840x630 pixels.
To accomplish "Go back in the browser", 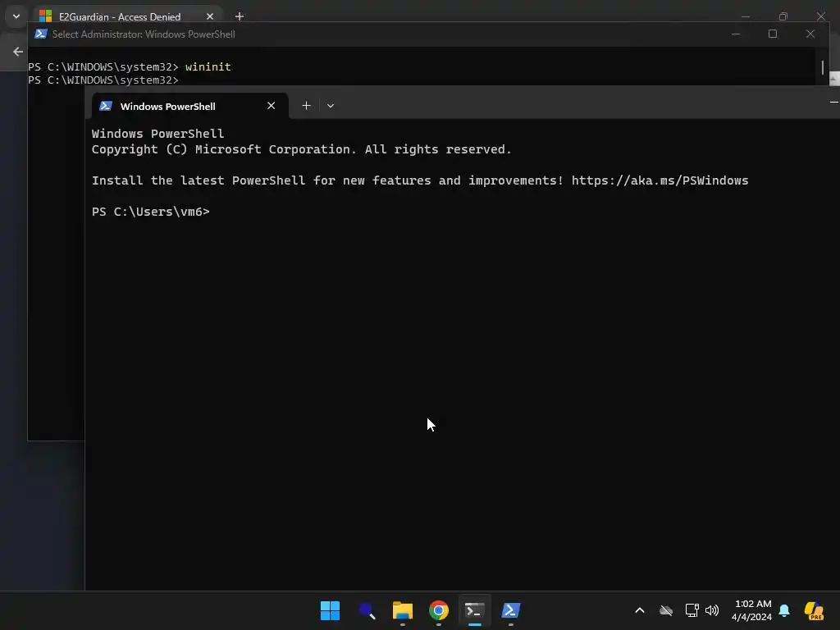I will point(18,52).
